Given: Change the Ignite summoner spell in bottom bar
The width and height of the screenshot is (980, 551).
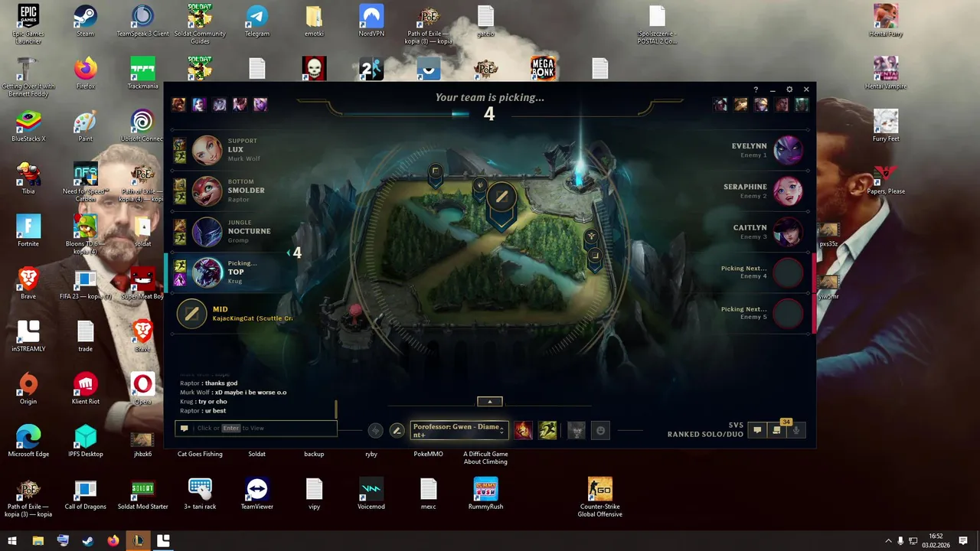Looking at the screenshot, I should pyautogui.click(x=523, y=430).
